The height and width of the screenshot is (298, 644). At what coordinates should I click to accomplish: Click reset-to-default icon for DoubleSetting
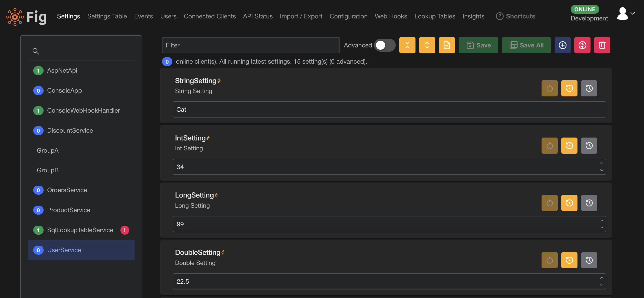point(569,260)
